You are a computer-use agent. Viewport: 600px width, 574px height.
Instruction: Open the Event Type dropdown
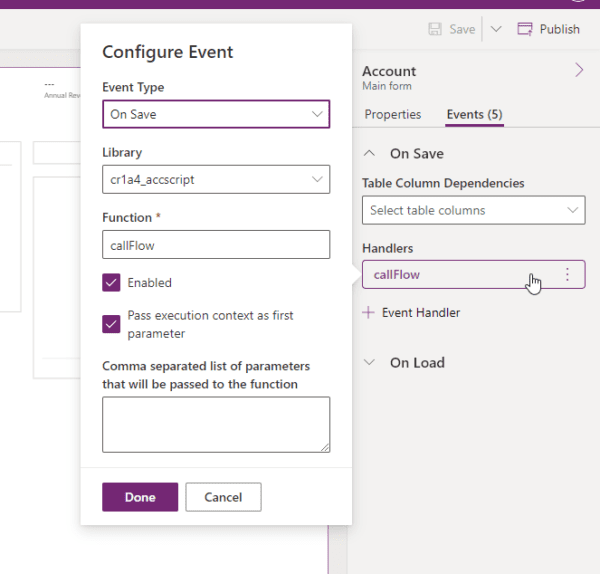pos(215,114)
